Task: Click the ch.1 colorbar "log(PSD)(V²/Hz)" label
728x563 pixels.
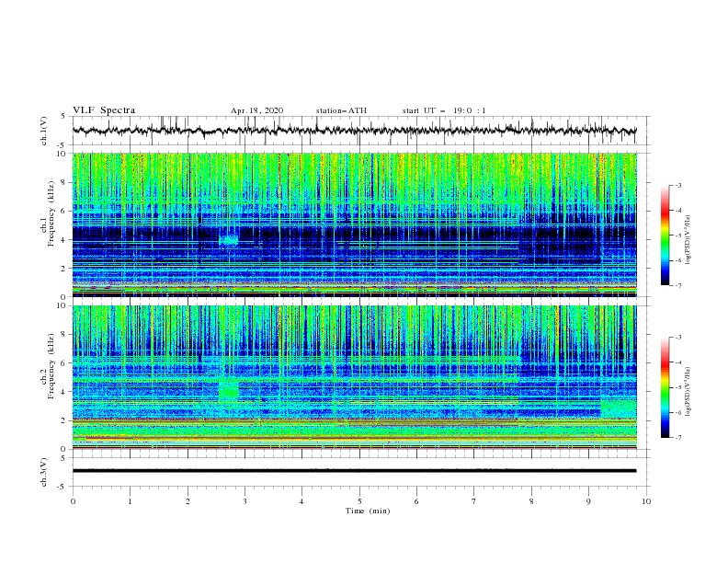Action: [x=688, y=240]
